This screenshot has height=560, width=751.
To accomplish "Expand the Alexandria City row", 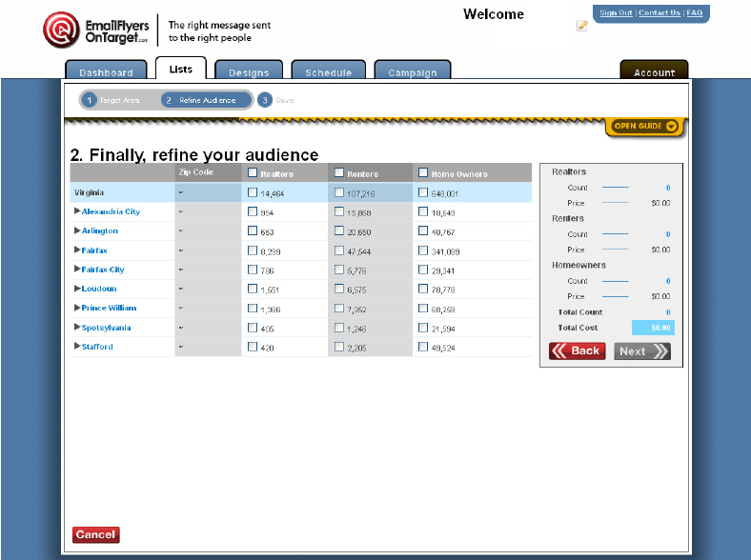I will coord(77,211).
